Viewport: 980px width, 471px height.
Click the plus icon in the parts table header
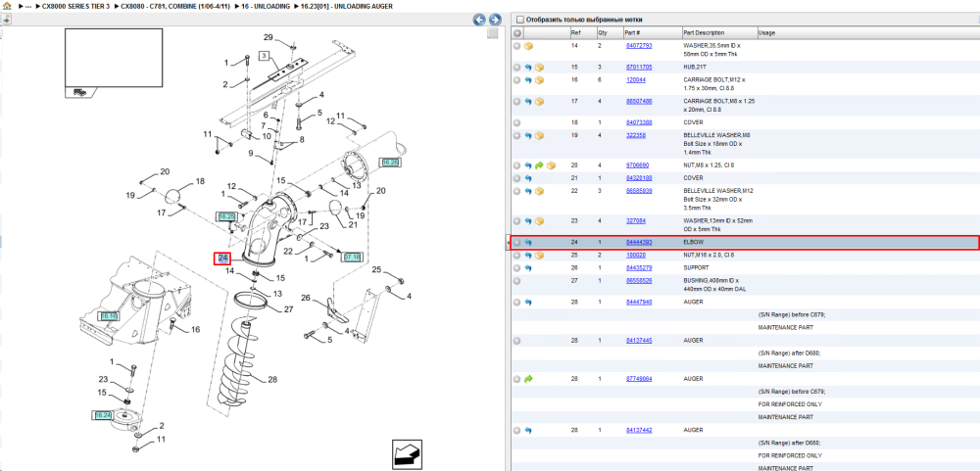pyautogui.click(x=516, y=32)
